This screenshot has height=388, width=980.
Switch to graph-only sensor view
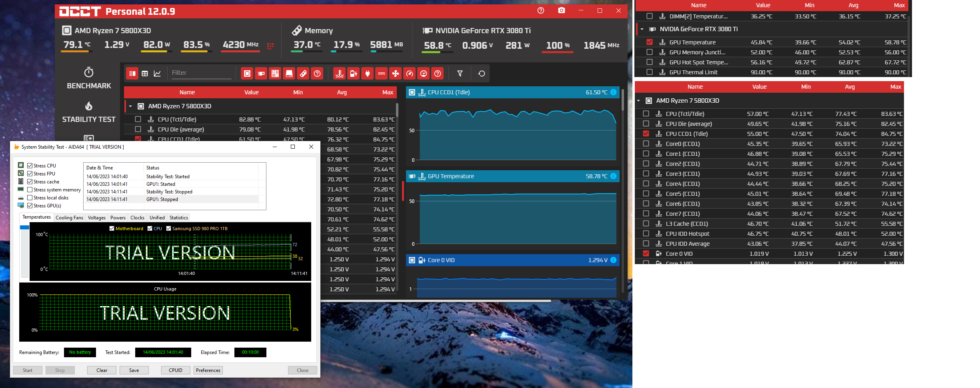(x=157, y=74)
